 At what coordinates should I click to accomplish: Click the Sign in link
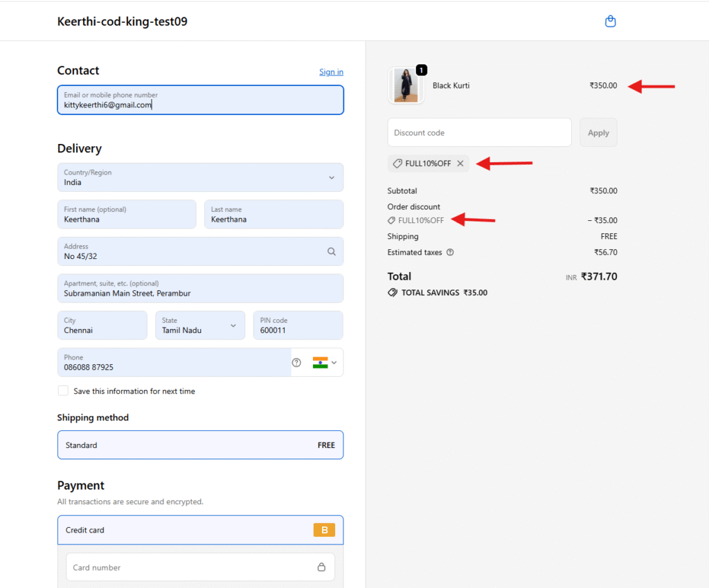331,72
